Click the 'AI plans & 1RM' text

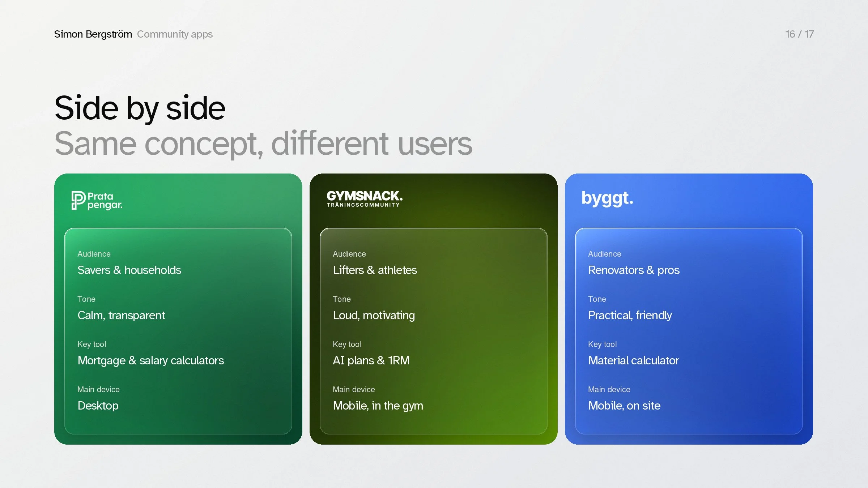371,360
